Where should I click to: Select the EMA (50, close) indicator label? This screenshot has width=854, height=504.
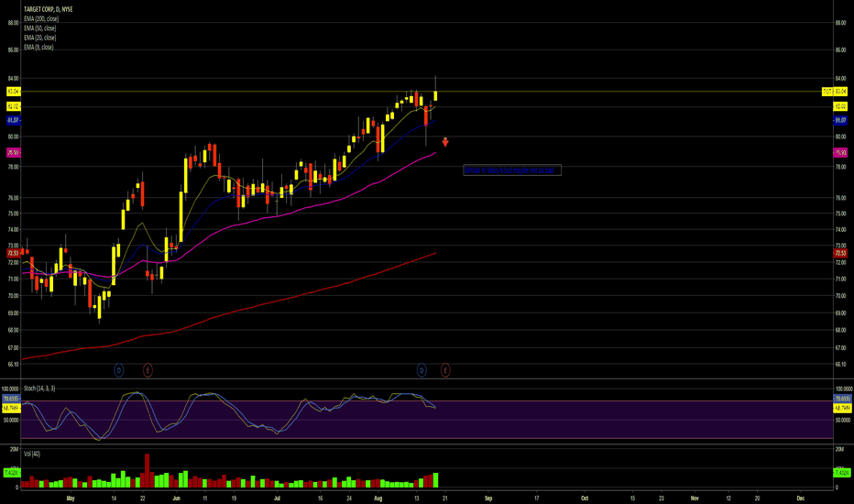39,28
